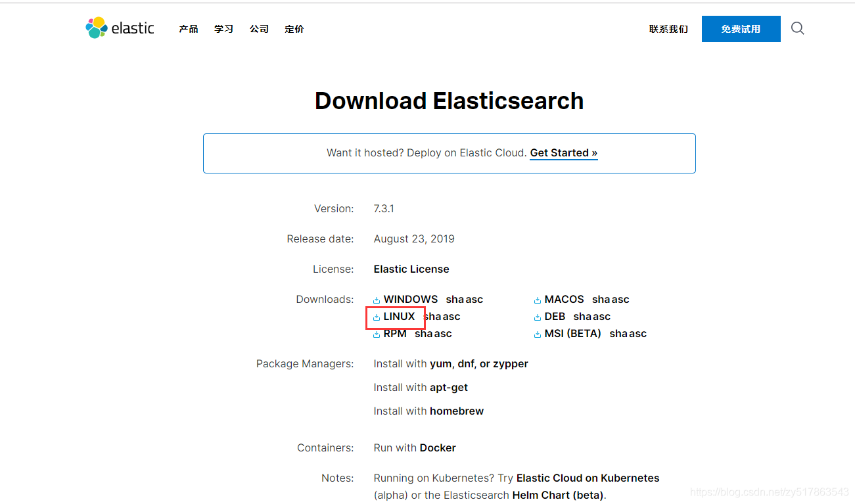Click the Containers: label
The image size is (855, 504).
pyautogui.click(x=325, y=447)
